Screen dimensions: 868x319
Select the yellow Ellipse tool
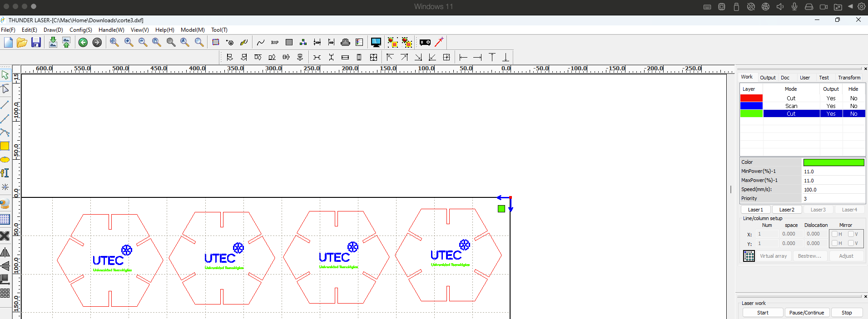(5, 160)
